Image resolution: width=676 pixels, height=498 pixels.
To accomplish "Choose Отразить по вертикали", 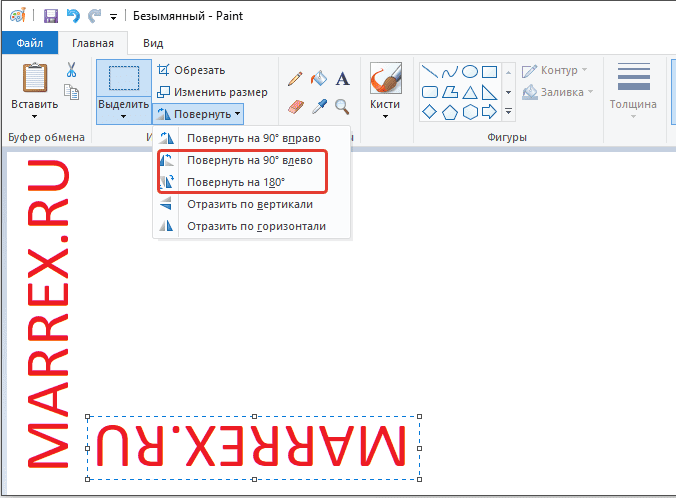I will pos(252,204).
